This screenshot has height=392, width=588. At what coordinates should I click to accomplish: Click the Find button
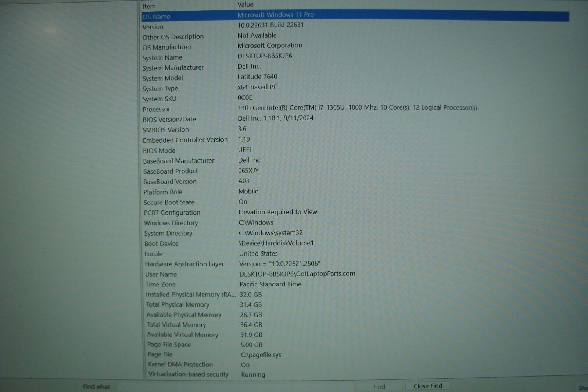(x=379, y=386)
